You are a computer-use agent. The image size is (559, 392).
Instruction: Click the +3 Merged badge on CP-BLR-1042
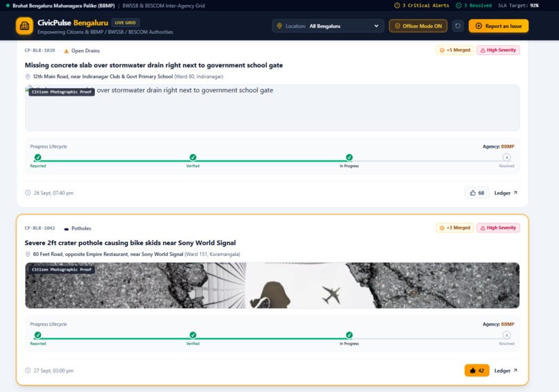[455, 228]
